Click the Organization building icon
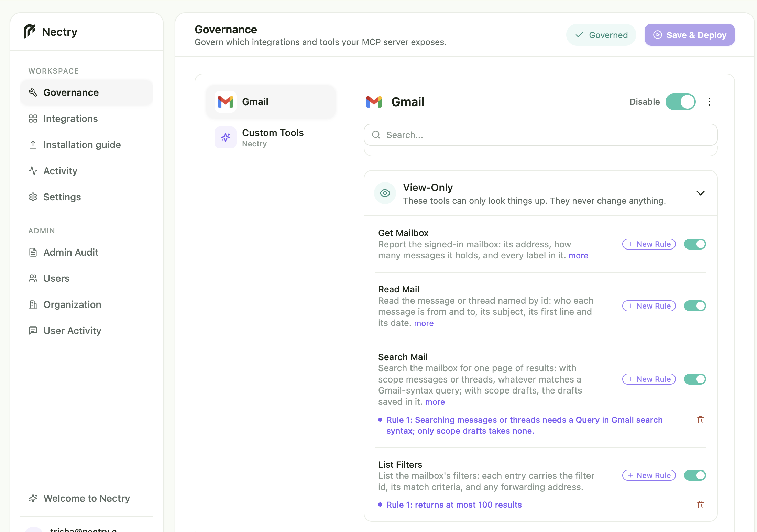Viewport: 757px width, 532px height. point(33,304)
